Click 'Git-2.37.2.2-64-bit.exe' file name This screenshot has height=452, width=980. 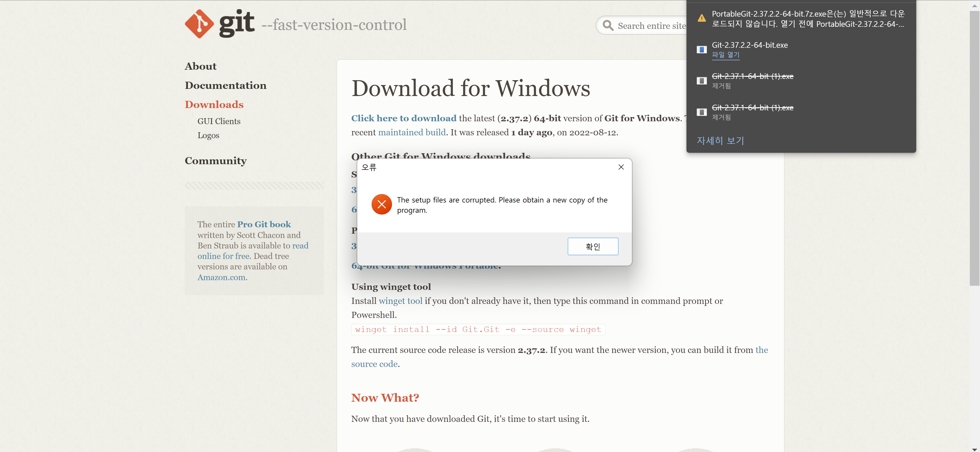coord(750,45)
